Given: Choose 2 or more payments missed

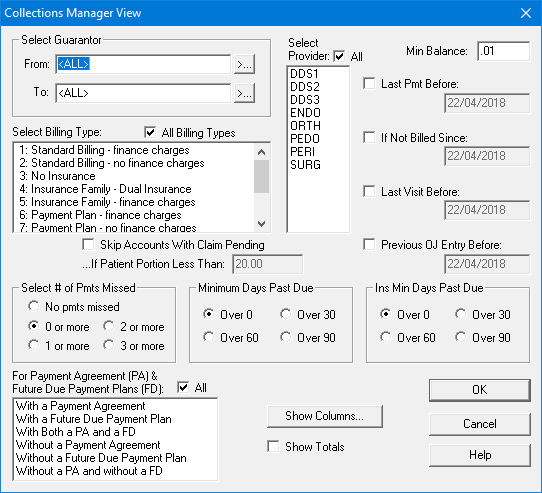Looking at the screenshot, I should (x=109, y=326).
